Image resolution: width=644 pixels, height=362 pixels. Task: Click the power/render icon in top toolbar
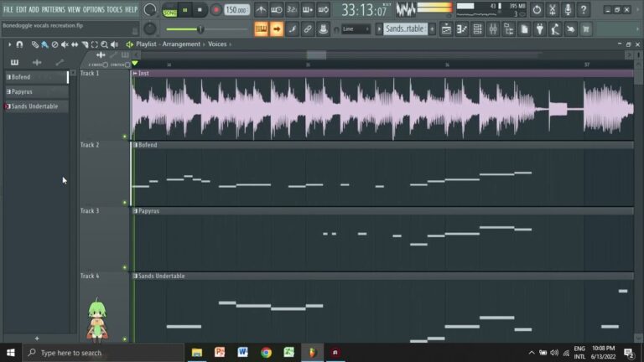pos(537,9)
